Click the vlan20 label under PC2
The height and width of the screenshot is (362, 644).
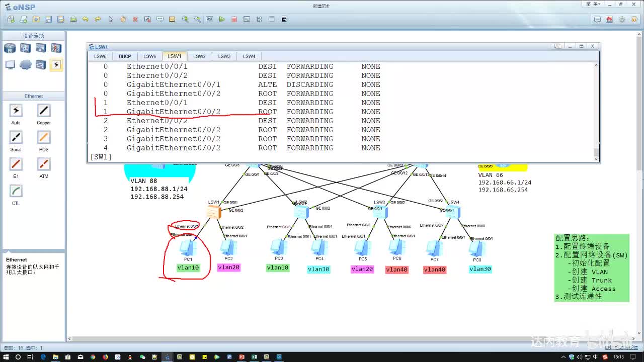[228, 267]
